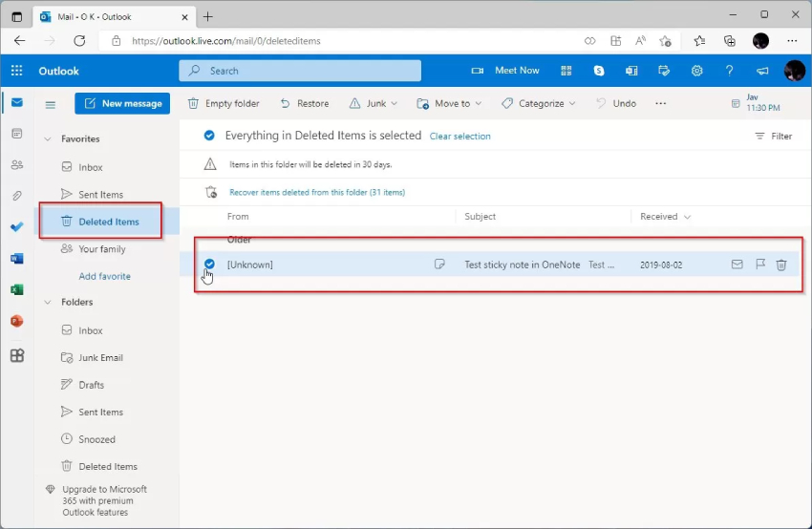Click Undo in the toolbar
Viewport: 812px width, 529px height.
point(616,103)
